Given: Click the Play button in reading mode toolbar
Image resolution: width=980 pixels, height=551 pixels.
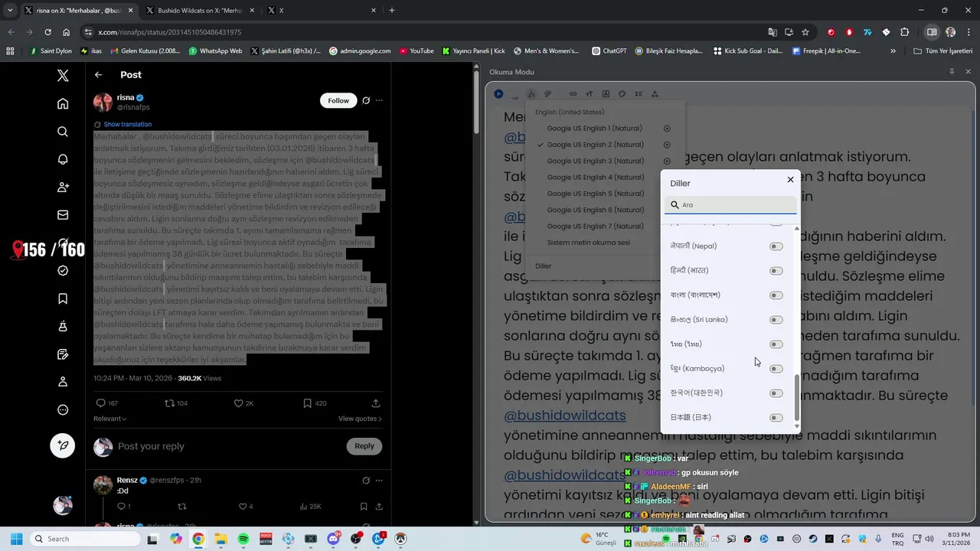Looking at the screenshot, I should pyautogui.click(x=498, y=93).
